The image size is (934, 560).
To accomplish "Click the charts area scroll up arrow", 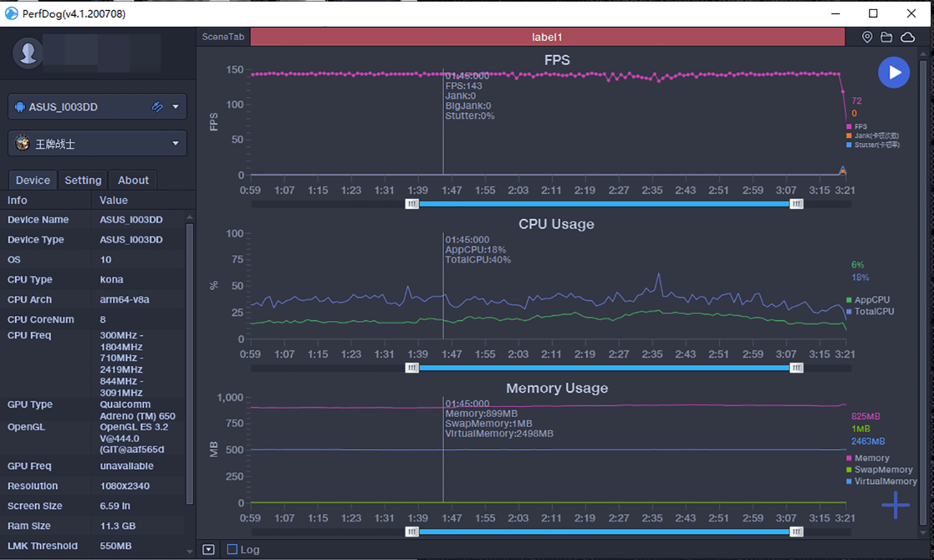I will pos(923,54).
